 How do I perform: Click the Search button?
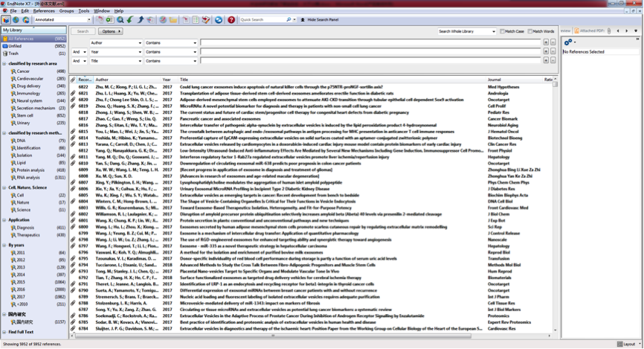click(83, 31)
